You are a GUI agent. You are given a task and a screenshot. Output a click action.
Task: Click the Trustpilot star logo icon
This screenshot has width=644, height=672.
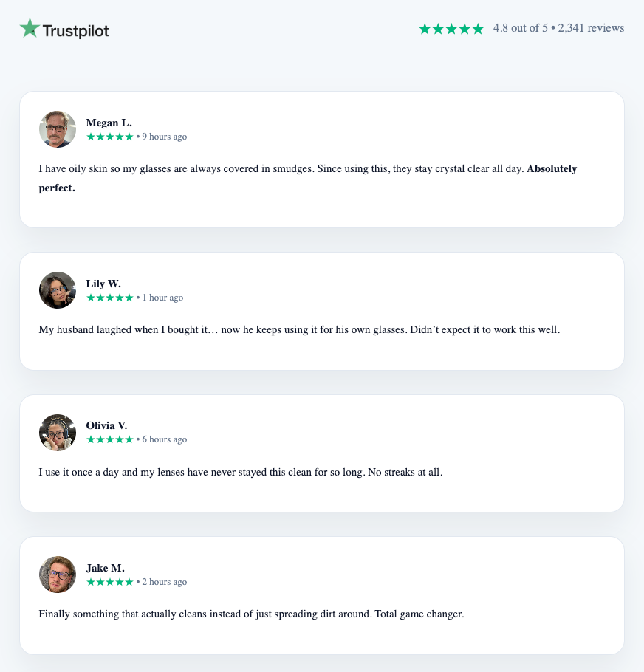pos(30,28)
